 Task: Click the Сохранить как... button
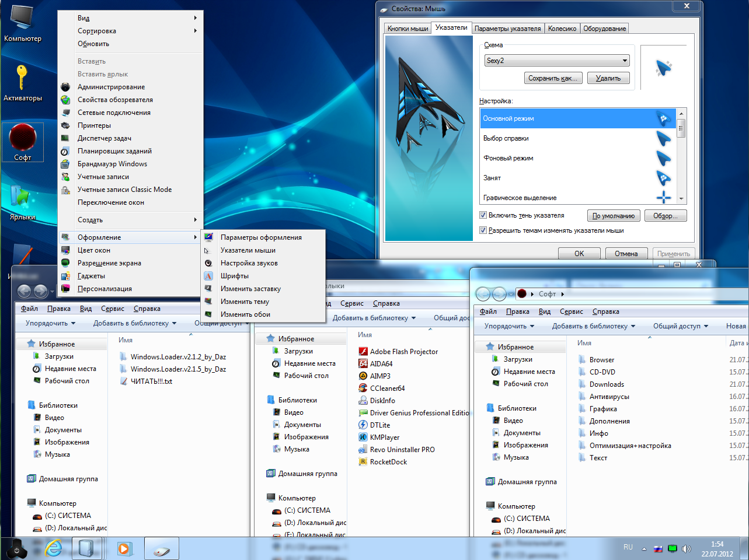[x=552, y=78]
